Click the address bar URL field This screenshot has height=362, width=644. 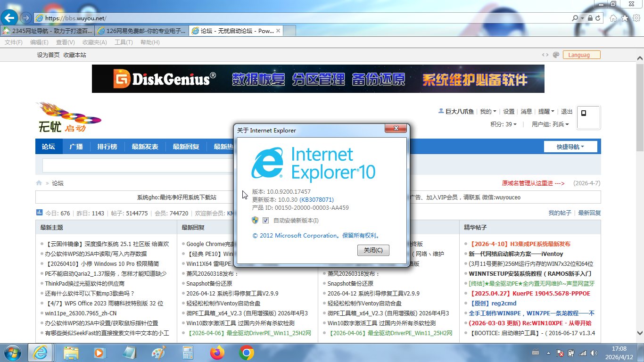pyautogui.click(x=302, y=18)
